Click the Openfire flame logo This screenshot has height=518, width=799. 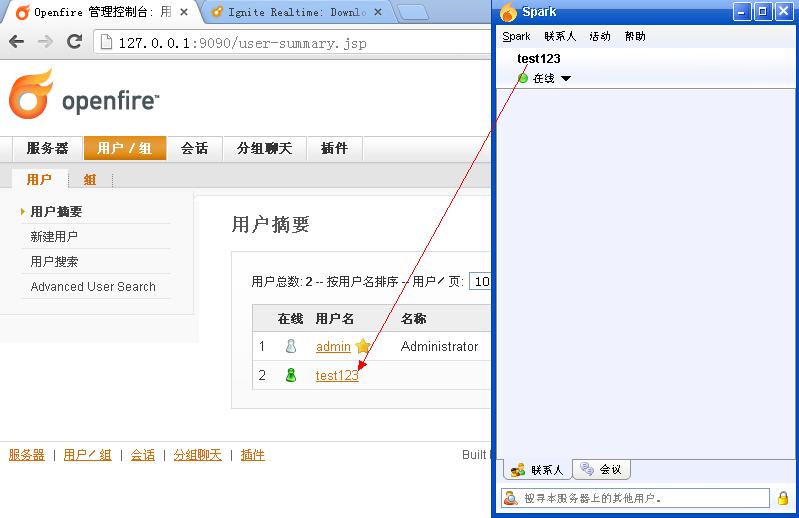click(x=31, y=95)
